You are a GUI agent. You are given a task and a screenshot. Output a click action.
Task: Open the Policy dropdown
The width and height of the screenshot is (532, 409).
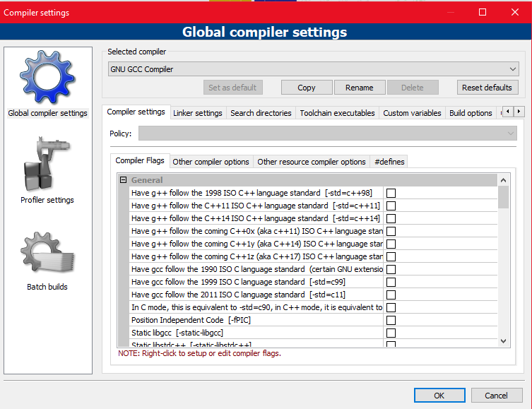click(327, 134)
